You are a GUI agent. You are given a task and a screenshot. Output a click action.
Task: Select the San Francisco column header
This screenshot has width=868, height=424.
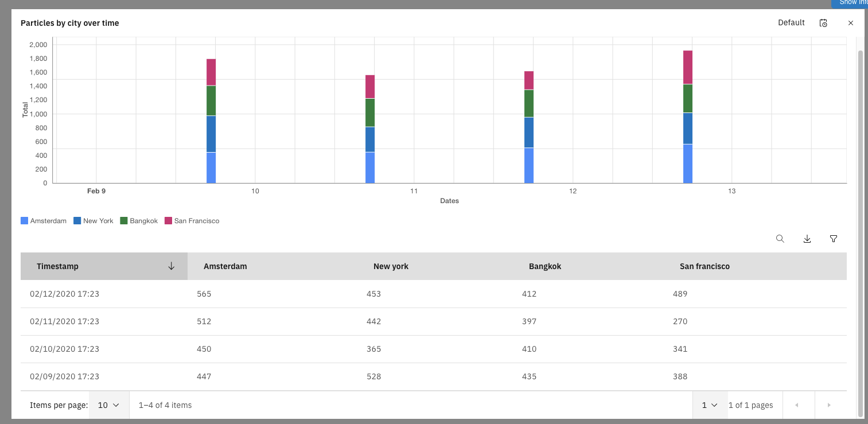[704, 266]
